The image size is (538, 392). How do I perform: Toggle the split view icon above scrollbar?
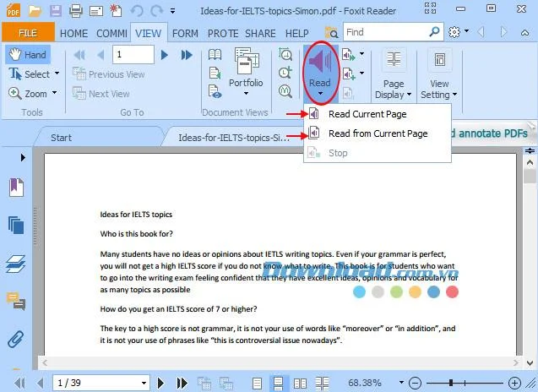530,151
